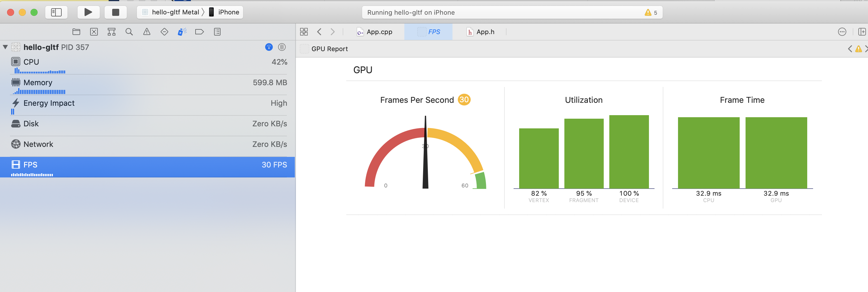The height and width of the screenshot is (292, 868).
Task: Switch to the App.h tab
Action: (x=480, y=32)
